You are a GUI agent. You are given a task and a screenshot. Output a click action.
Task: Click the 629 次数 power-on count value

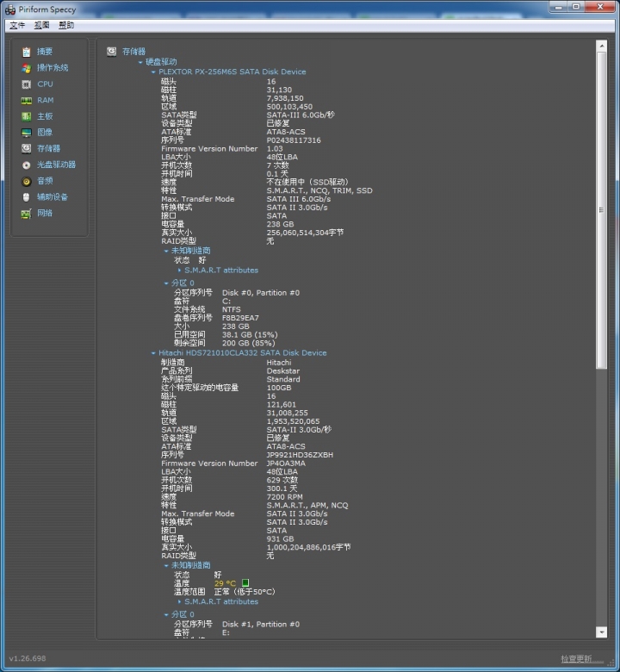282,480
